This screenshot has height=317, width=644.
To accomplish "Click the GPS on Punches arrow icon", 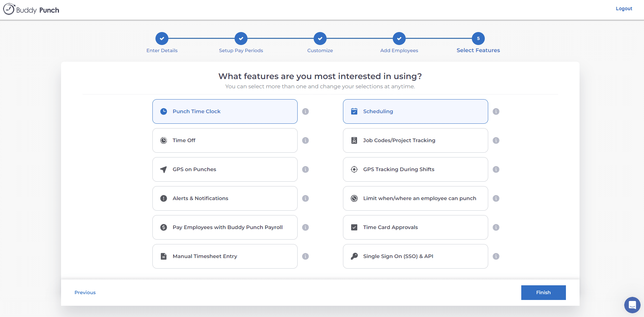I will (x=164, y=169).
